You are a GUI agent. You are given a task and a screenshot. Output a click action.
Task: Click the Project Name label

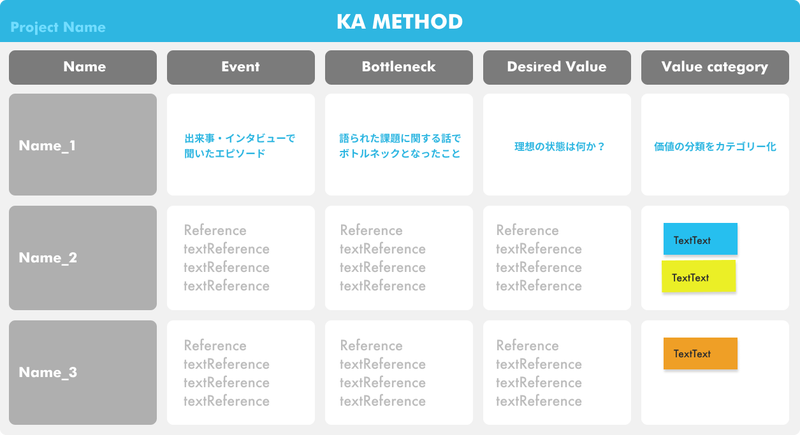click(58, 27)
